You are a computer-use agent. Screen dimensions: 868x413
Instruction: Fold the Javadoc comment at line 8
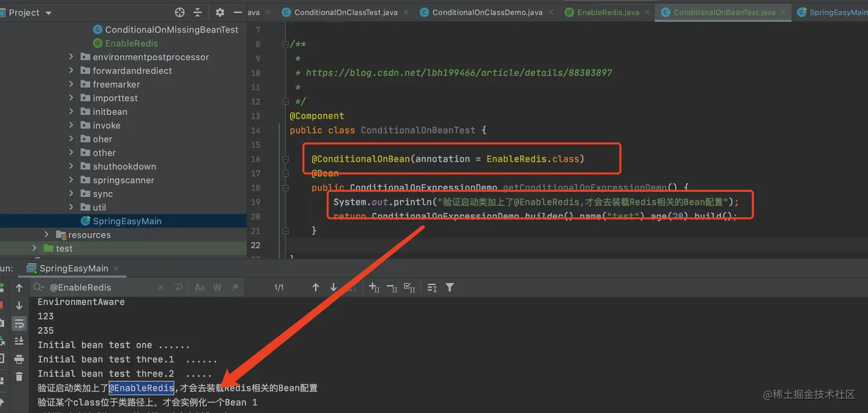tap(285, 44)
